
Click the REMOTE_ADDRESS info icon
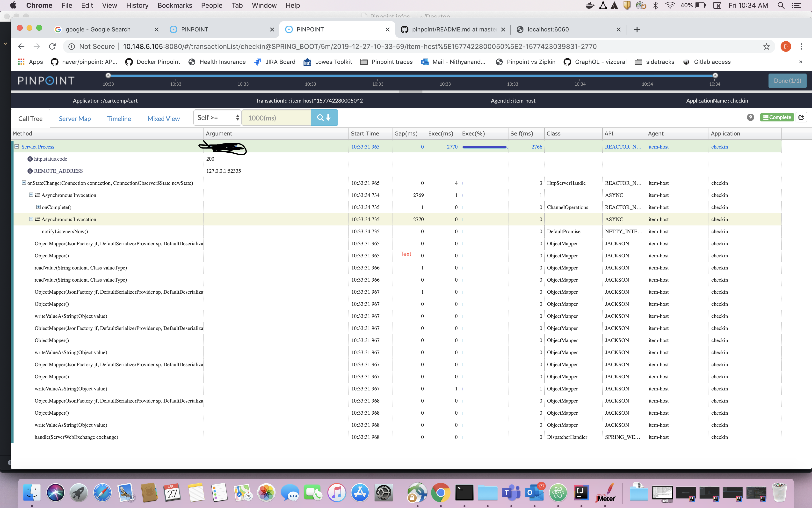tap(30, 171)
